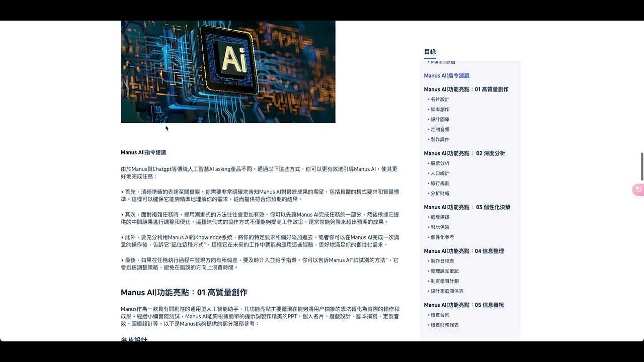Click the page vertical scrollbar thumb

coord(642,166)
